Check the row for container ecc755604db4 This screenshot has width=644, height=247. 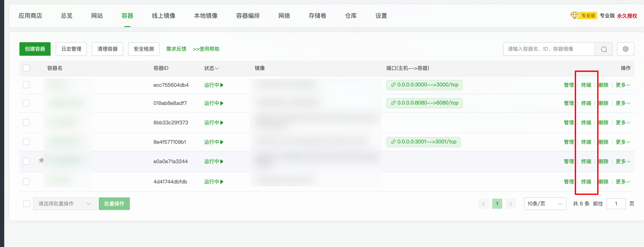(x=26, y=85)
